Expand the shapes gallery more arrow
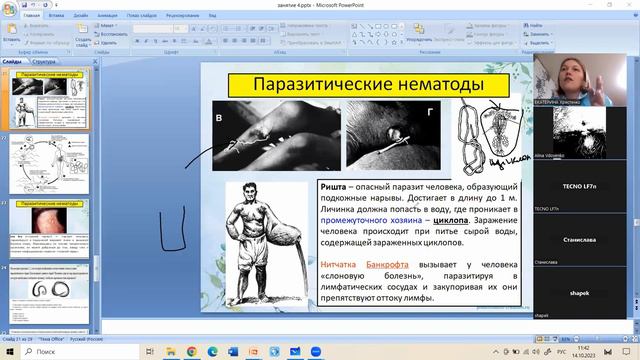This screenshot has height=360, width=640. [x=402, y=42]
